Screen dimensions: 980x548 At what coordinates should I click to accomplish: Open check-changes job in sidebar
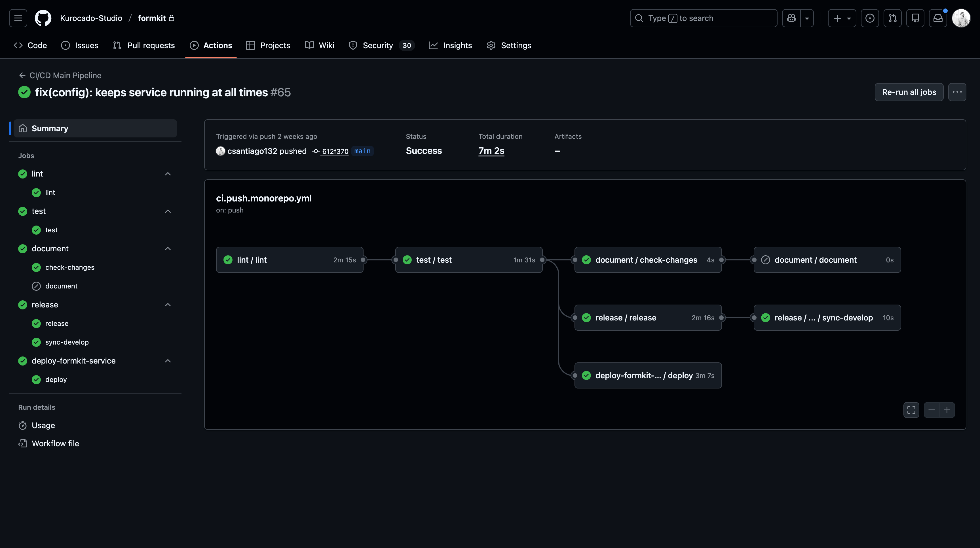coord(70,267)
